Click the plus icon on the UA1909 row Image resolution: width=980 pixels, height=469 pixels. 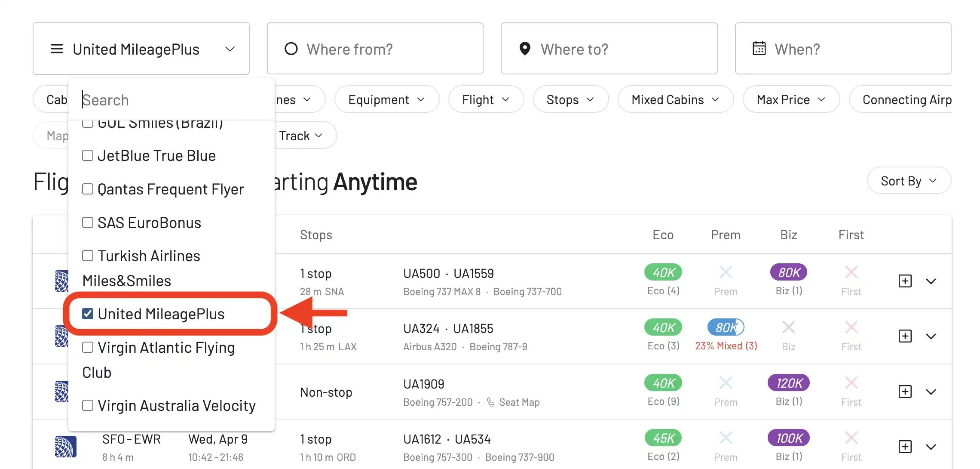point(905,392)
